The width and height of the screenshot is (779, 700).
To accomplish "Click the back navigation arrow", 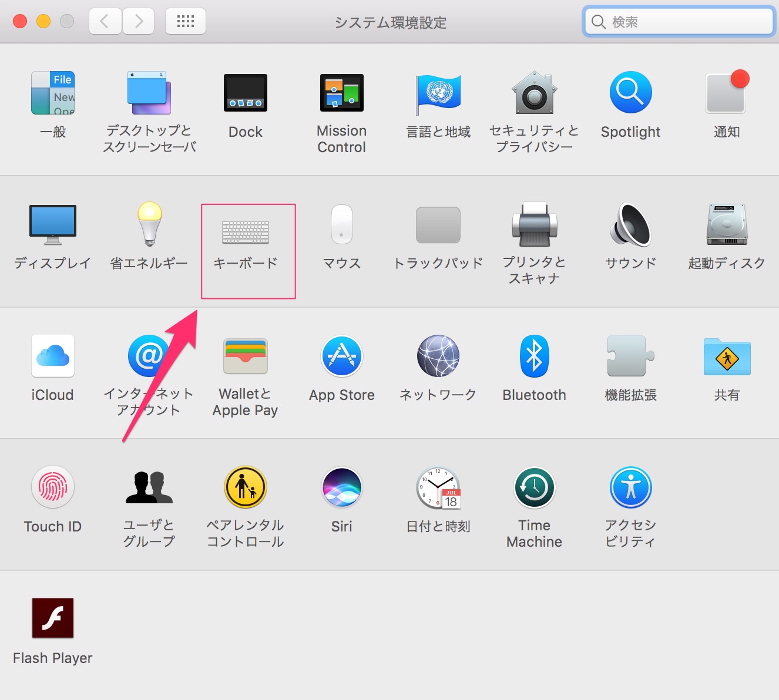I will coord(105,22).
